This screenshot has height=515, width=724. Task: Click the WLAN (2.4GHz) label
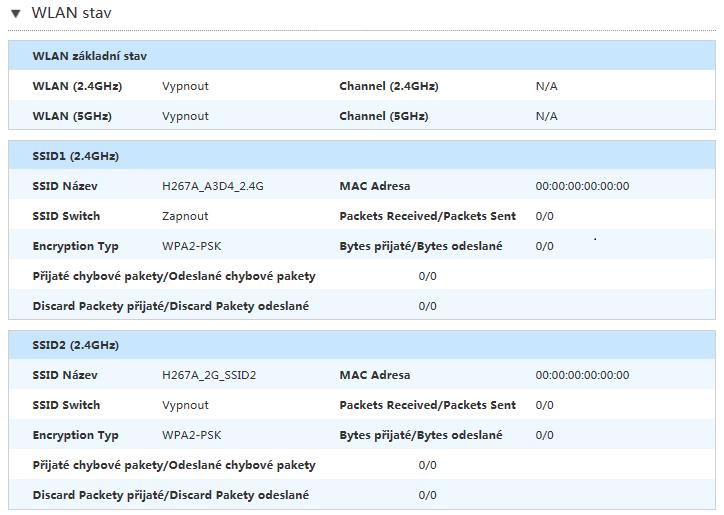(77, 86)
